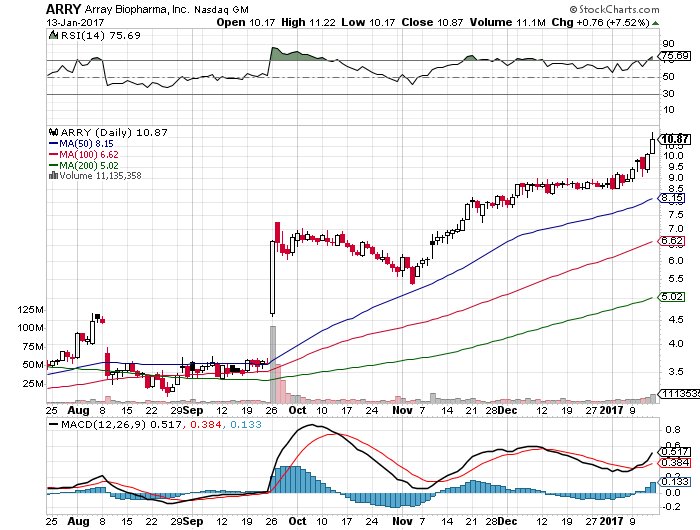This screenshot has width=700, height=530.
Task: Click the 75.69 RSI value tag on the right axis
Action: 675,56
